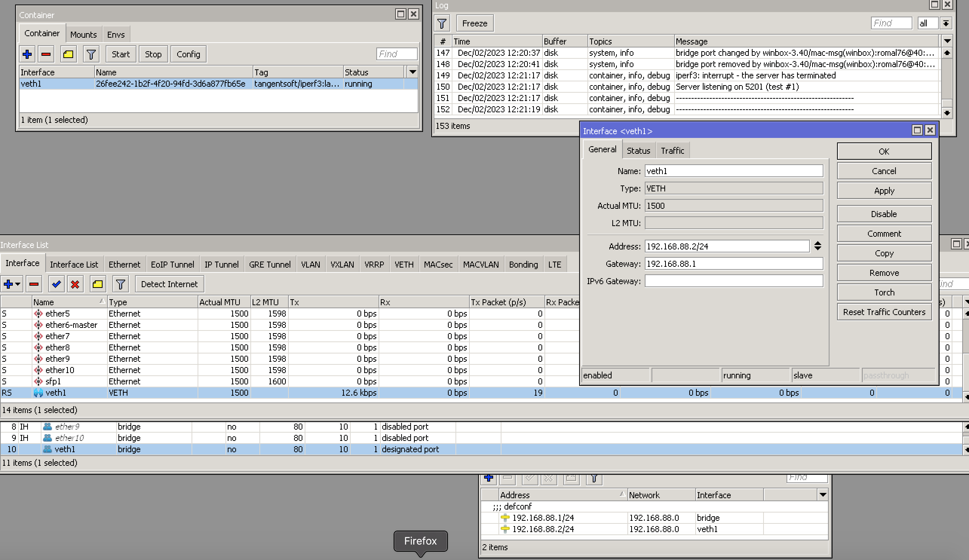The height and width of the screenshot is (560, 969).
Task: Select ether10 bridge port row
Action: [x=481, y=438]
